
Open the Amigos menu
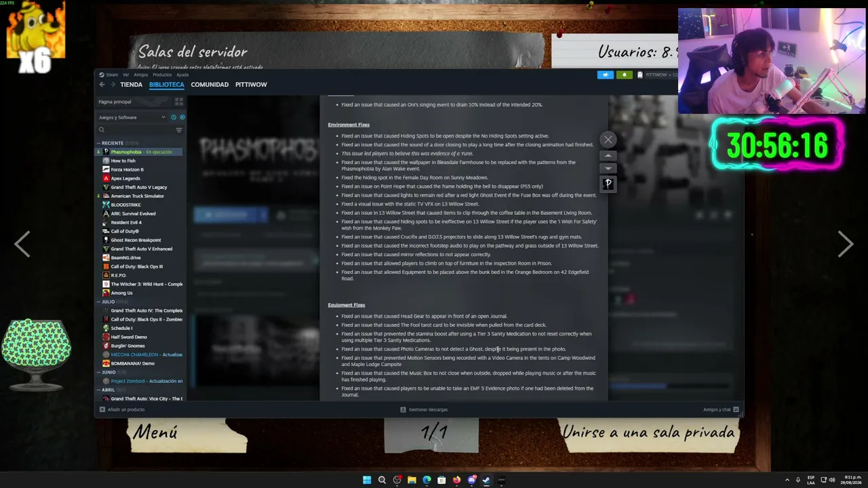[140, 75]
